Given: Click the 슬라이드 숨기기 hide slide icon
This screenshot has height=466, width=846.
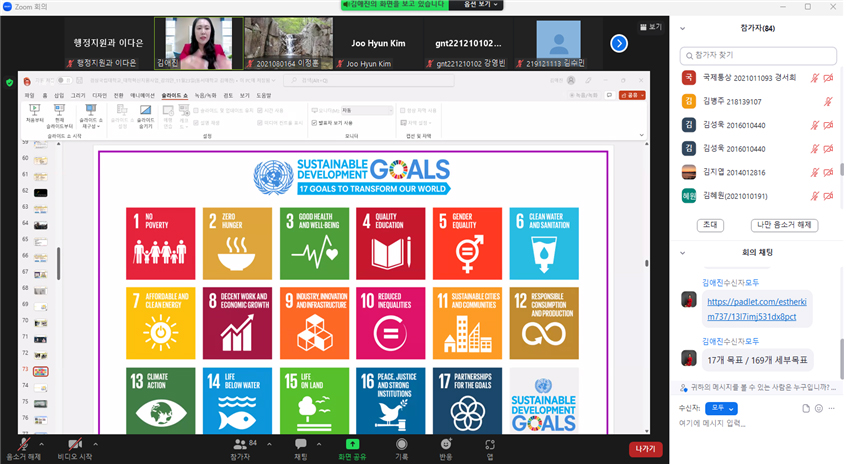Looking at the screenshot, I should pos(145,110).
